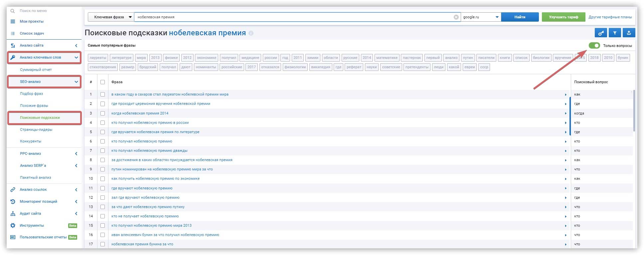Click the Поиск по меню field
The image size is (644, 255).
coord(33,11)
